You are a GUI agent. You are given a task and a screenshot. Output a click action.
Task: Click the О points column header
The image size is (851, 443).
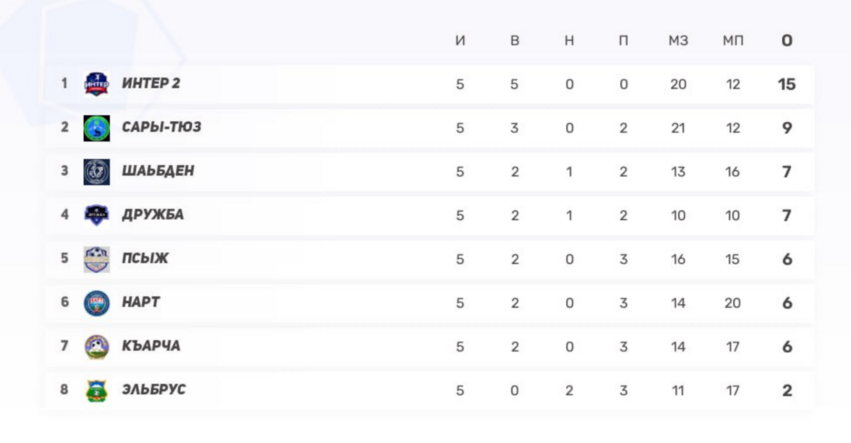(x=787, y=41)
